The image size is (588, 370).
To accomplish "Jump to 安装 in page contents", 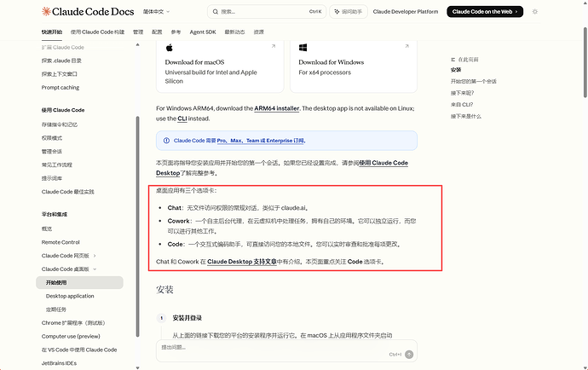I will [456, 70].
